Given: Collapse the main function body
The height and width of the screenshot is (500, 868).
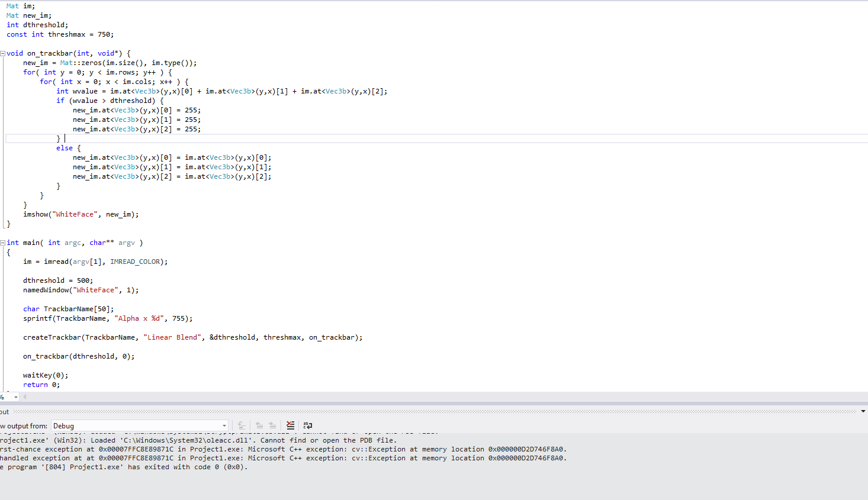Looking at the screenshot, I should (x=3, y=242).
